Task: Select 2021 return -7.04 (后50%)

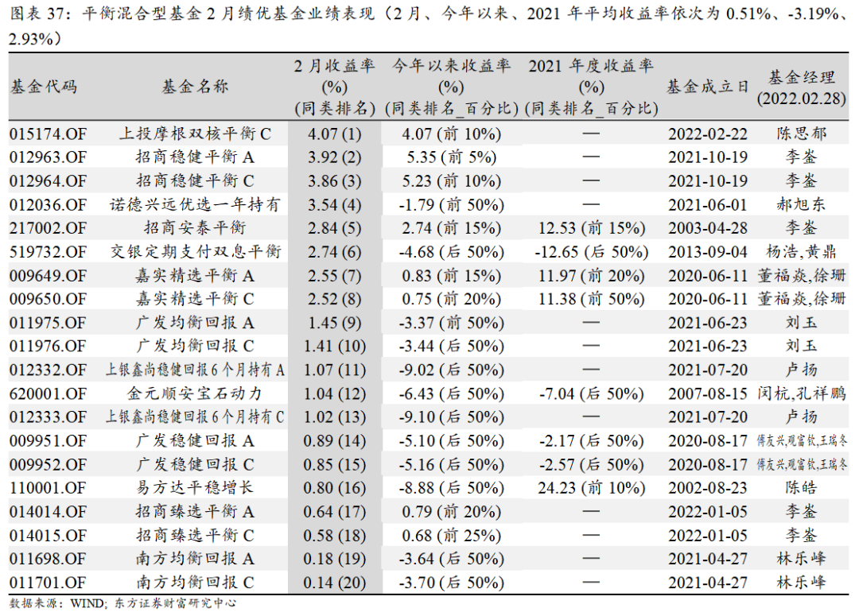Action: point(591,393)
